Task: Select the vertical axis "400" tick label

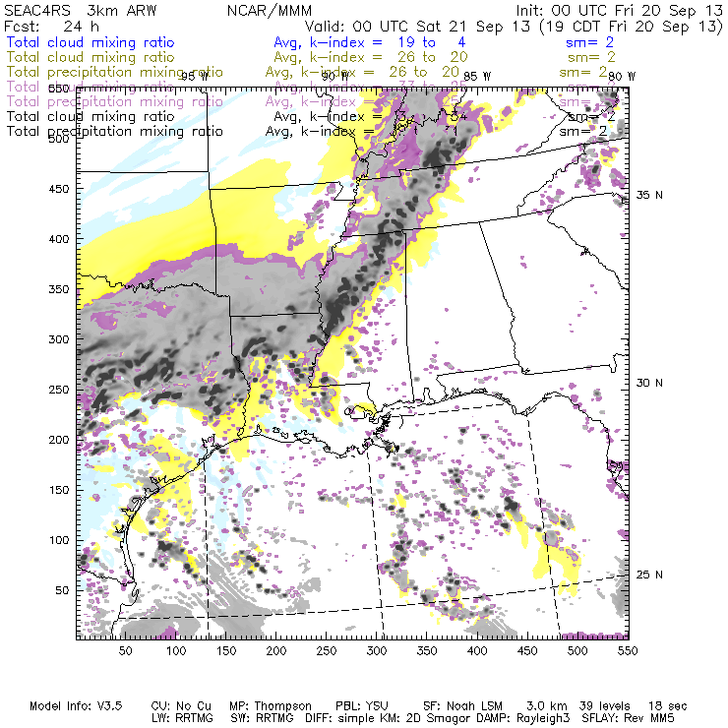Action: 59,239
